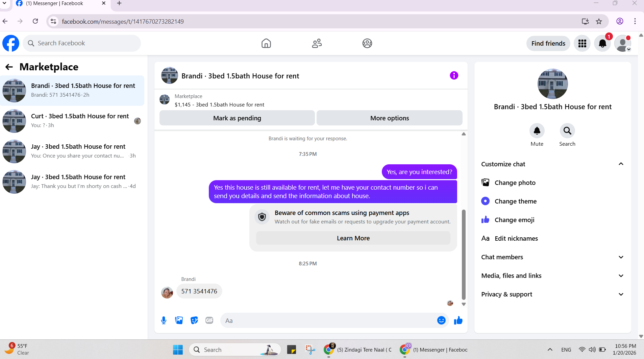Choose a sticker icon
The height and width of the screenshot is (359, 644).
pos(194,320)
